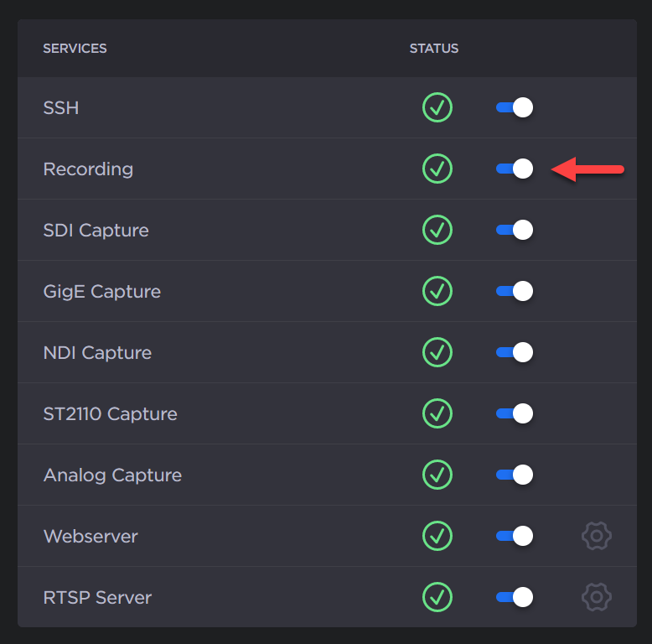Click the SDI Capture status checkmark
The image size is (652, 644).
click(x=437, y=230)
